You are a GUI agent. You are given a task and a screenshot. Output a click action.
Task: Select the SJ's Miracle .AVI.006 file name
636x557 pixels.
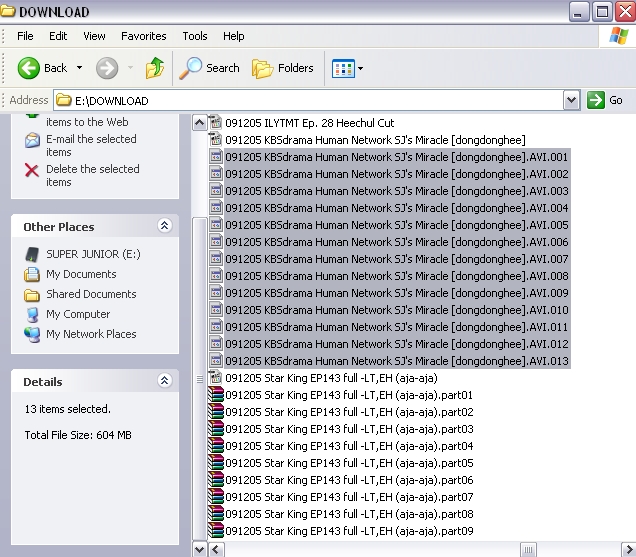coord(397,242)
